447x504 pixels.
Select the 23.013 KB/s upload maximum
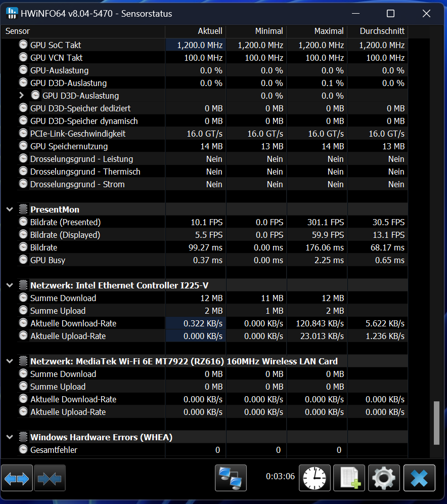point(322,336)
